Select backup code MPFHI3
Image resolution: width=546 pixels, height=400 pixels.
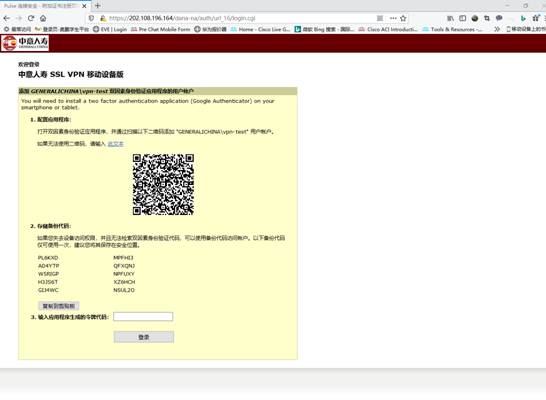click(x=123, y=258)
